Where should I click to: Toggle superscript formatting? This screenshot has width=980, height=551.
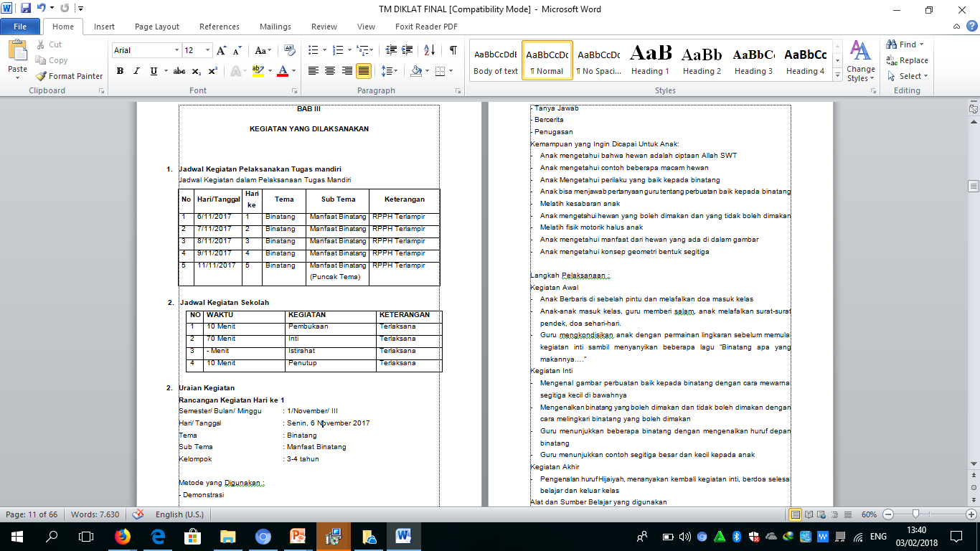[x=213, y=71]
